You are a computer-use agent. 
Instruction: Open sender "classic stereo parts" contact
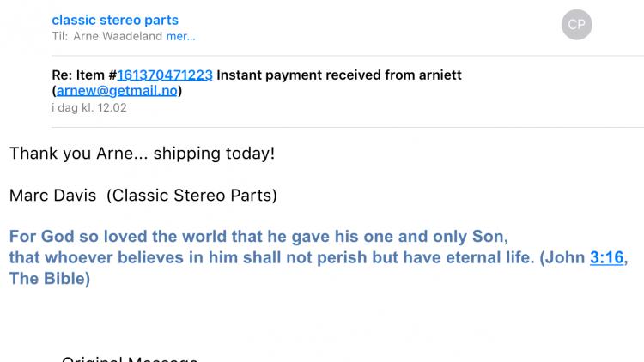(x=115, y=20)
